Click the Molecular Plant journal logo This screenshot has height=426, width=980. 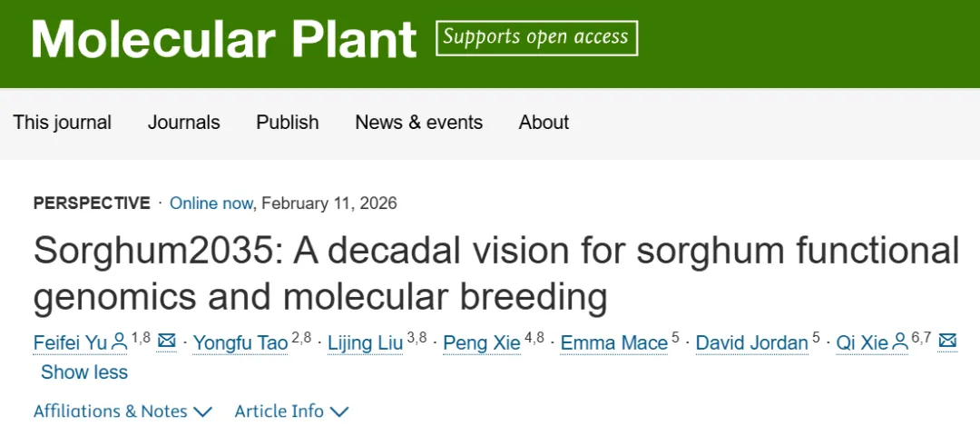click(x=224, y=40)
